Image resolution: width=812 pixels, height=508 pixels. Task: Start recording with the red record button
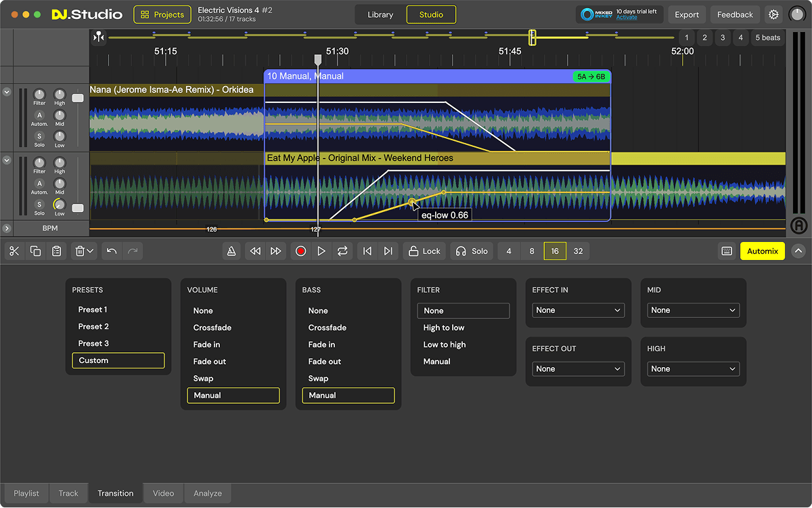pyautogui.click(x=301, y=251)
